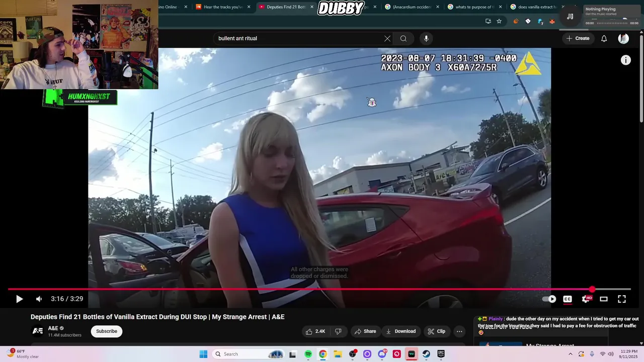Open the orange fox extension icon
The width and height of the screenshot is (644, 362).
(552, 21)
